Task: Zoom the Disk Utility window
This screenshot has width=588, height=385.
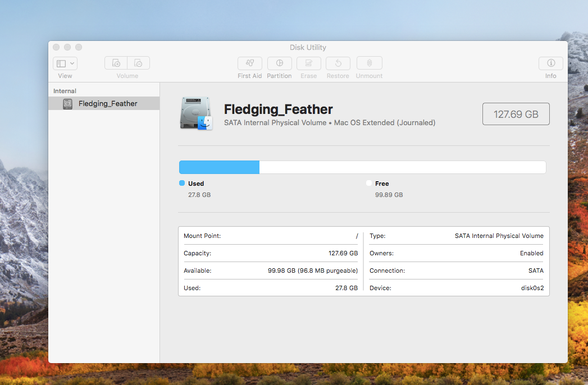Action: 79,47
